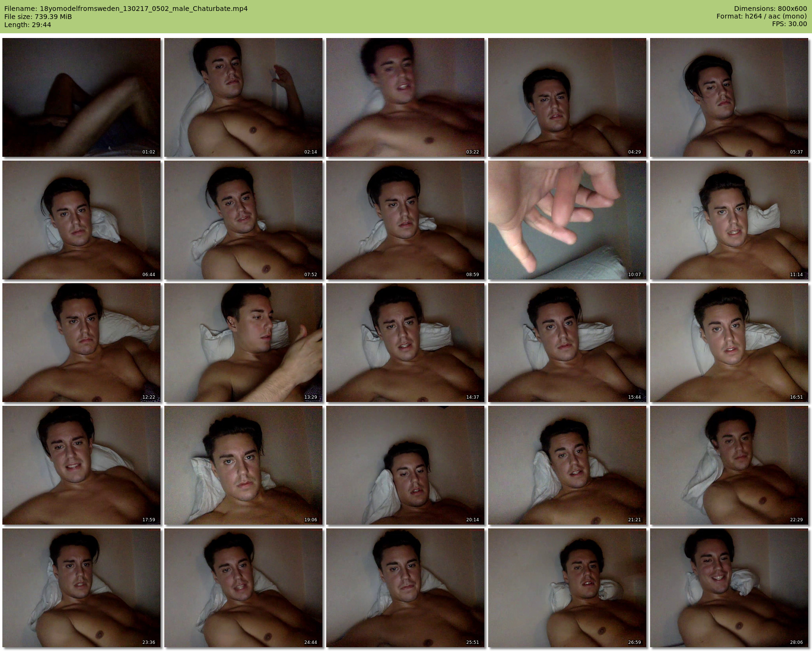Select the frame at timestamp 02:14

243,97
